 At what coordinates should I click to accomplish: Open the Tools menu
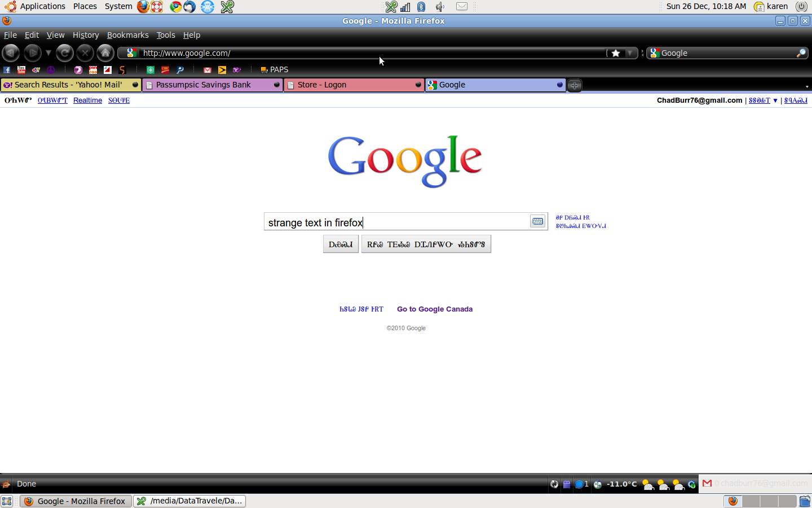[x=166, y=35]
